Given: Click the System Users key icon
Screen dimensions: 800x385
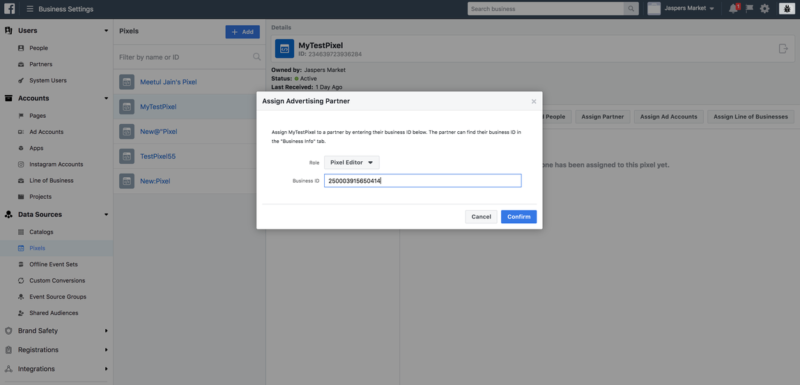Looking at the screenshot, I should click(21, 81).
